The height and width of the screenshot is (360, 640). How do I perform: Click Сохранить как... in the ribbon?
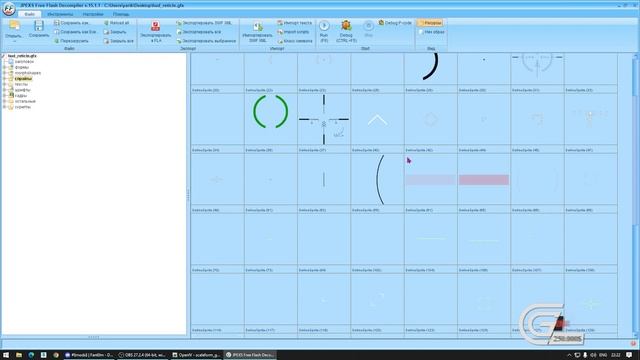(73, 23)
